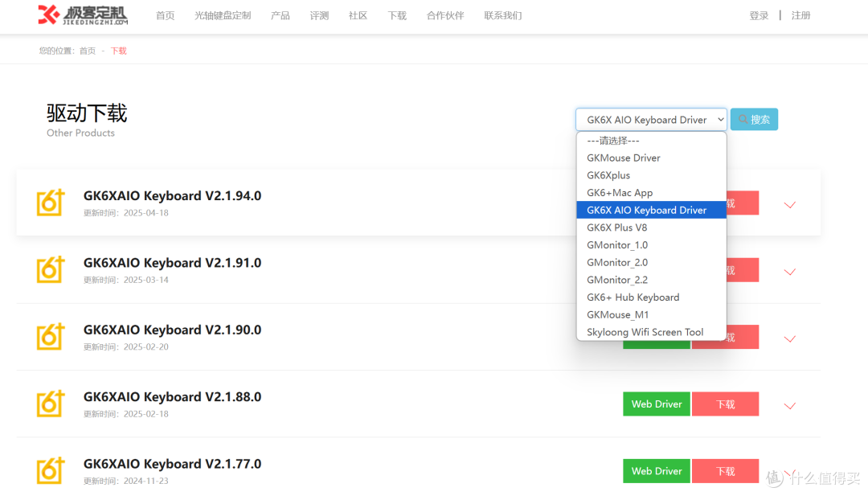
Task: Click the update date 2025-02-20
Action: [x=146, y=347]
